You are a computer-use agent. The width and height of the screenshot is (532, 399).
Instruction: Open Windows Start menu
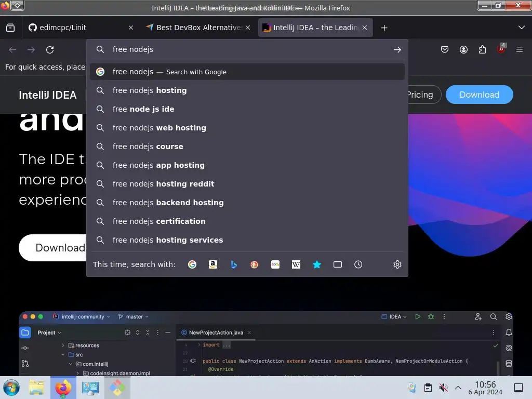coord(11,388)
